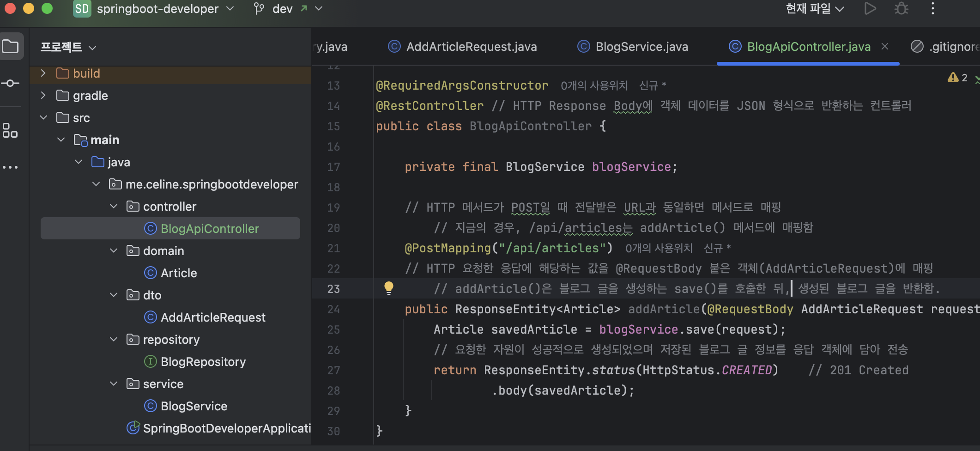
Task: Click the yellow lightbulb intention on line 23
Action: (389, 288)
